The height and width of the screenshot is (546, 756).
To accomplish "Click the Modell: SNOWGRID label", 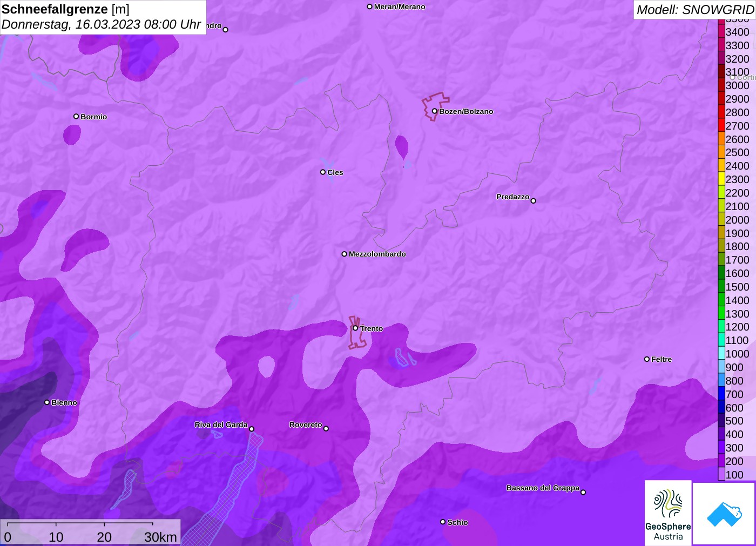I will point(695,10).
